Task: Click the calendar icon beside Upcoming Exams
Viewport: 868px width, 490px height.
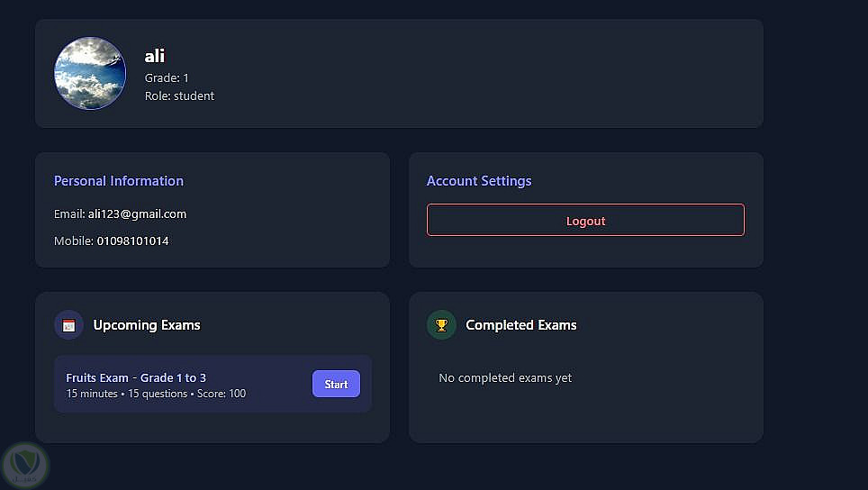Action: (68, 325)
